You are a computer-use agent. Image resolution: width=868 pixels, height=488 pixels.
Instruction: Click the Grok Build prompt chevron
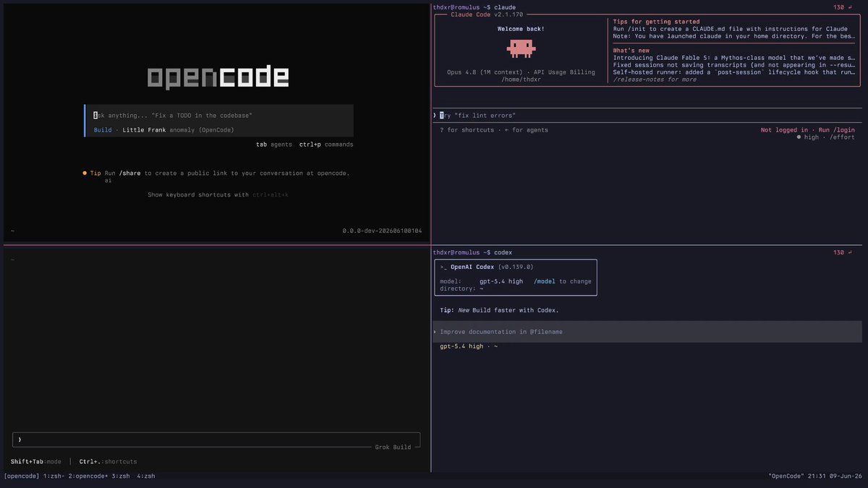click(x=20, y=440)
